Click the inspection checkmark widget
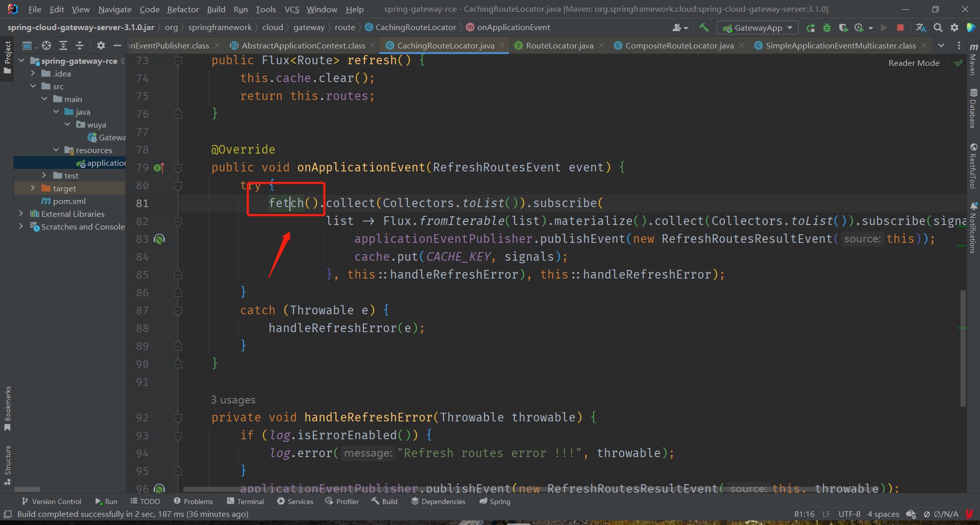 959,63
